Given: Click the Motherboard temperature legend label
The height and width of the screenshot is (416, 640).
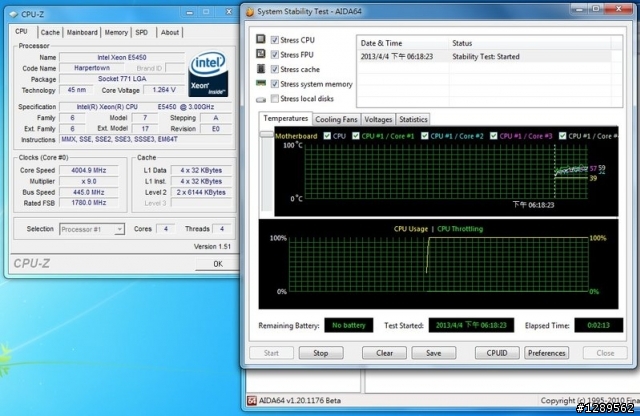Looking at the screenshot, I should (296, 136).
